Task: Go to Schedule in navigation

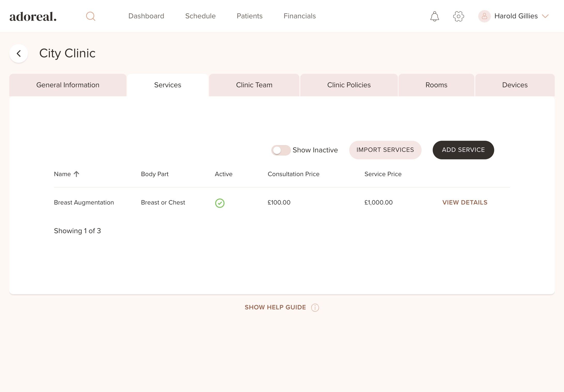Action: [200, 16]
